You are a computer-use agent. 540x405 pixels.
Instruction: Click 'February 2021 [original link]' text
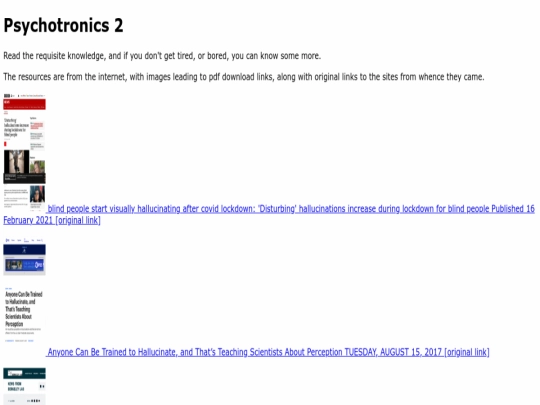pos(52,220)
